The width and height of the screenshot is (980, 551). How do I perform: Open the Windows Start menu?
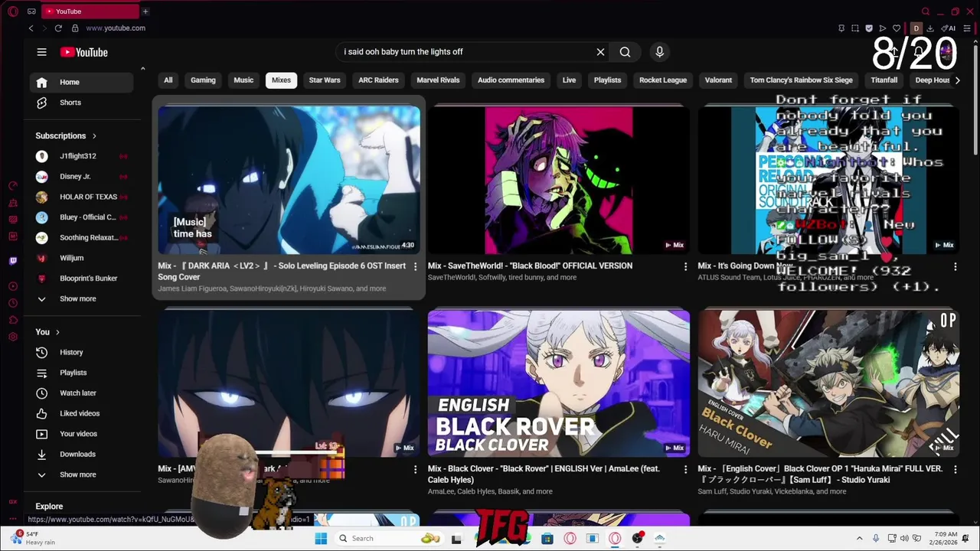point(321,538)
